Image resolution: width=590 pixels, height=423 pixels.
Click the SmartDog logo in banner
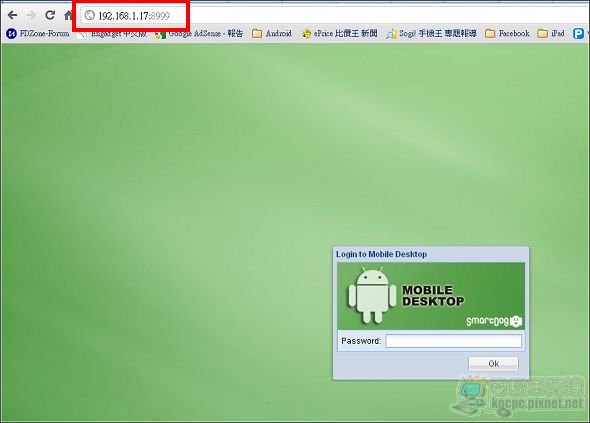(494, 321)
